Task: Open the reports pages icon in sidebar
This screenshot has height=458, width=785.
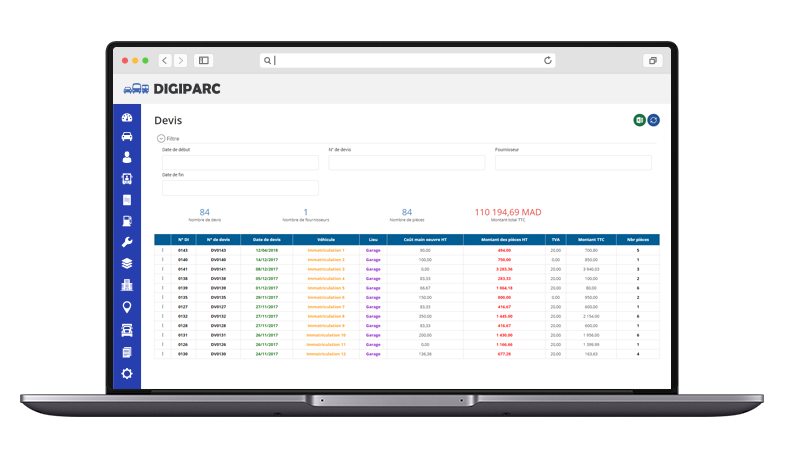Action: [127, 352]
